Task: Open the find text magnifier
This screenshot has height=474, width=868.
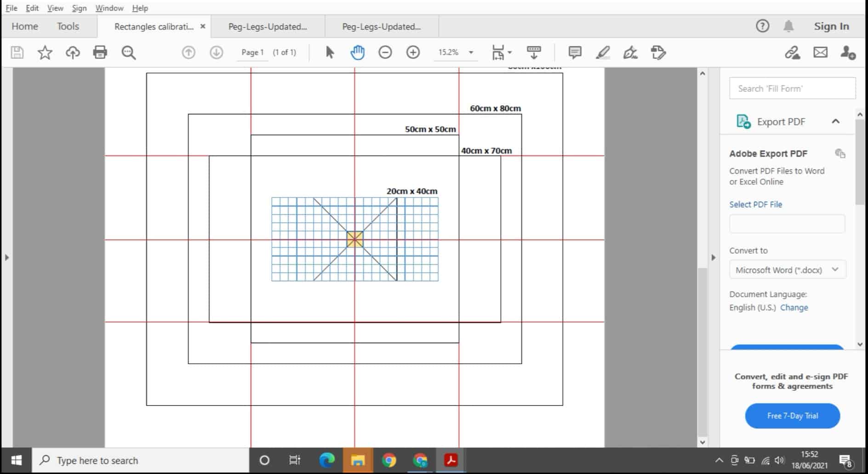Action: tap(129, 52)
